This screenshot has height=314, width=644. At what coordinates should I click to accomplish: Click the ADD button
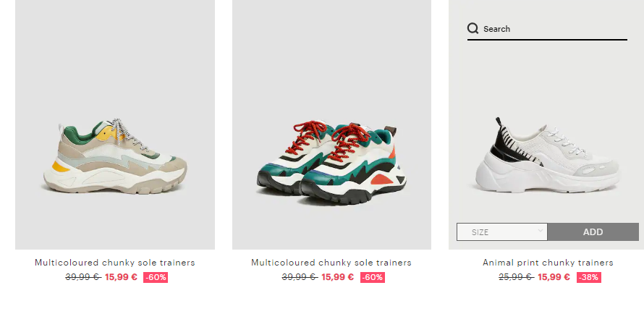click(x=593, y=232)
